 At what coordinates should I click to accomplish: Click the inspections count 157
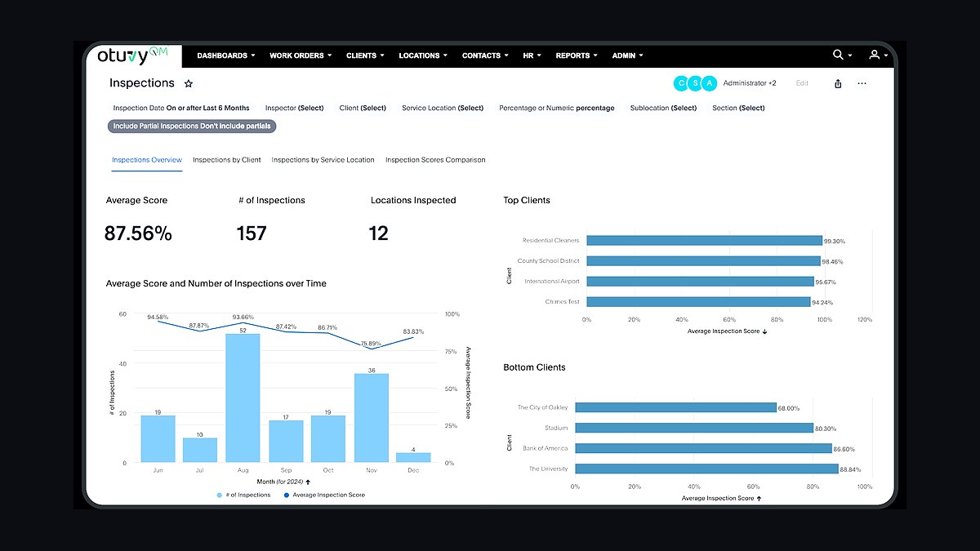(x=252, y=234)
